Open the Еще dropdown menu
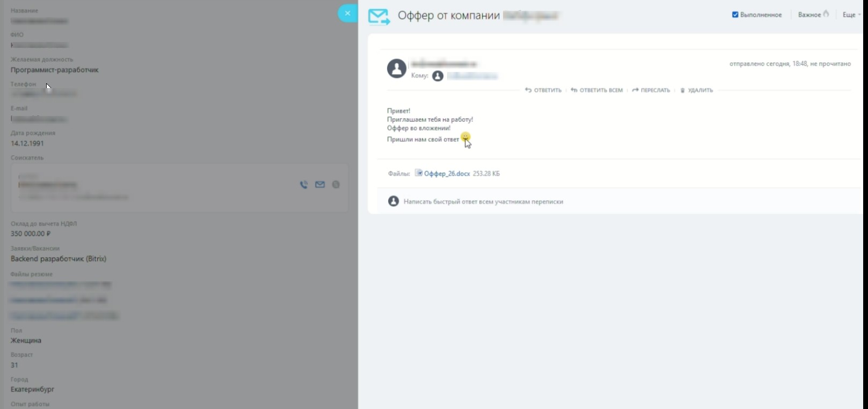This screenshot has height=409, width=868. (851, 14)
